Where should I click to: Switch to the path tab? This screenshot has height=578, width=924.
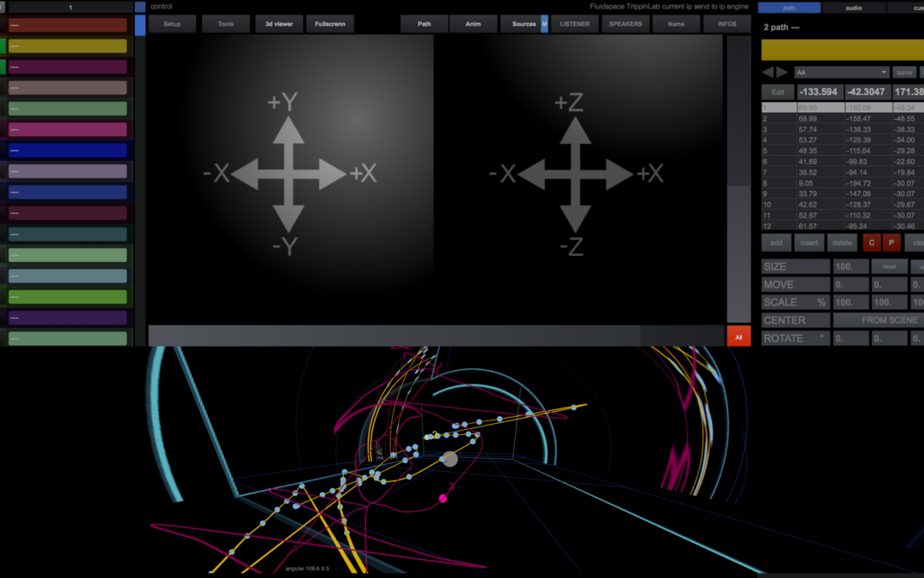[789, 8]
